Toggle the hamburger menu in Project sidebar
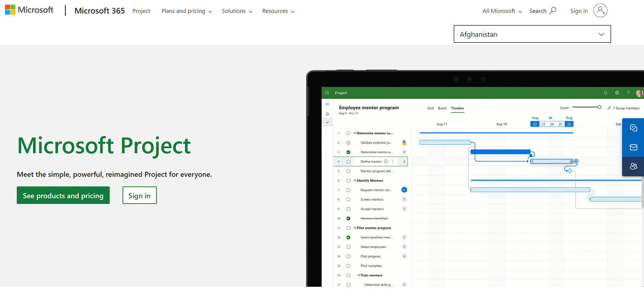Viewport: 644px width, 300px height. click(327, 104)
